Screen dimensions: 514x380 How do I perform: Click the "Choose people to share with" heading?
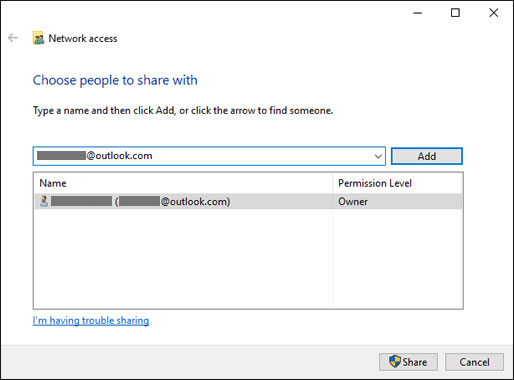(115, 80)
